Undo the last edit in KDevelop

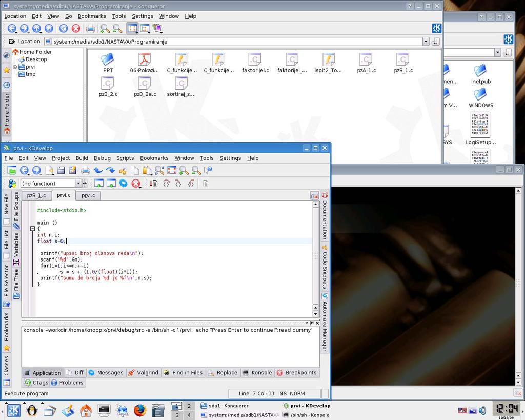98,170
